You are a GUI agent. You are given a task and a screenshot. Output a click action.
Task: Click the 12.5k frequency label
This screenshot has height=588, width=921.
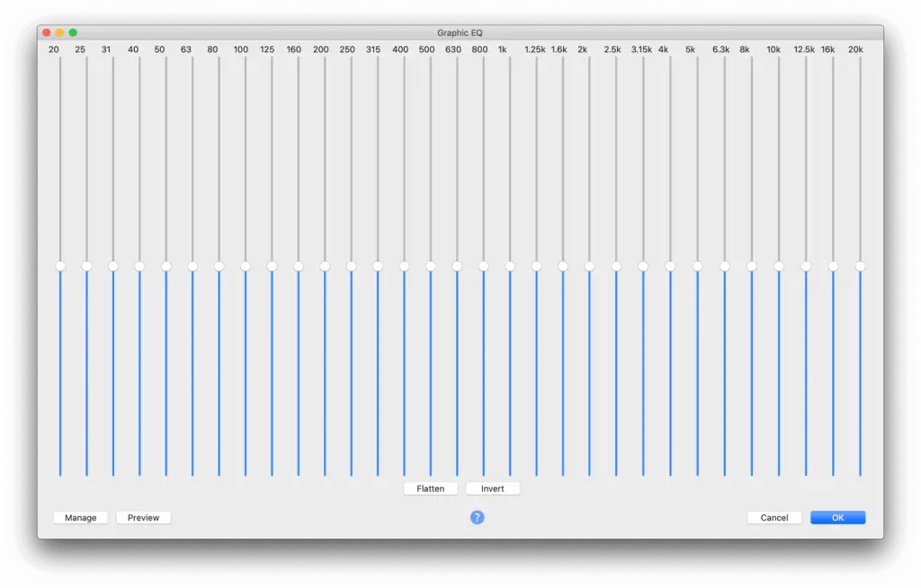804,49
